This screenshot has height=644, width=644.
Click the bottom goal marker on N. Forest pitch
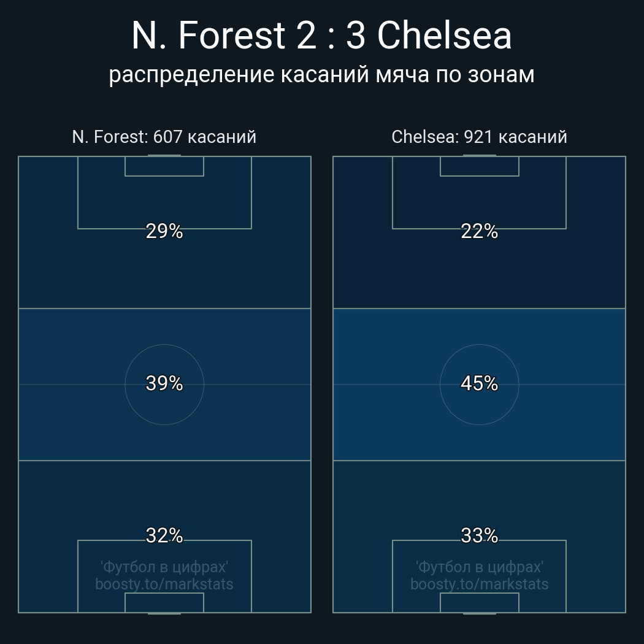click(x=164, y=613)
